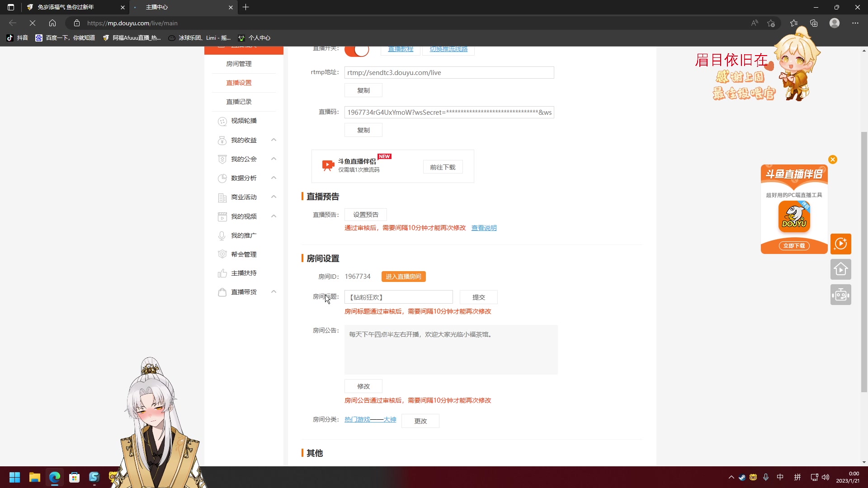Screen dimensions: 868x488
Task: Expand 数据分析 chevron
Action: (x=274, y=178)
